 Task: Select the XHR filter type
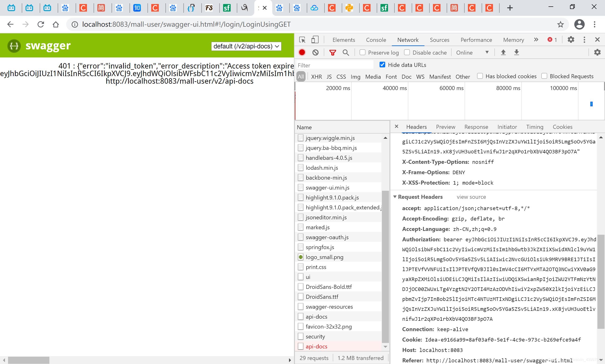click(316, 77)
